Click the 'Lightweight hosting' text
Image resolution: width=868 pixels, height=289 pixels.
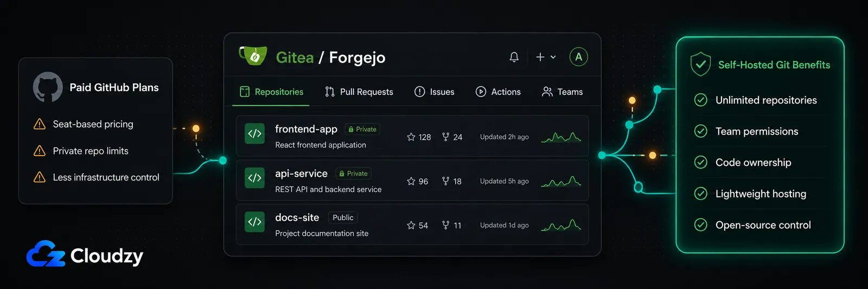761,194
